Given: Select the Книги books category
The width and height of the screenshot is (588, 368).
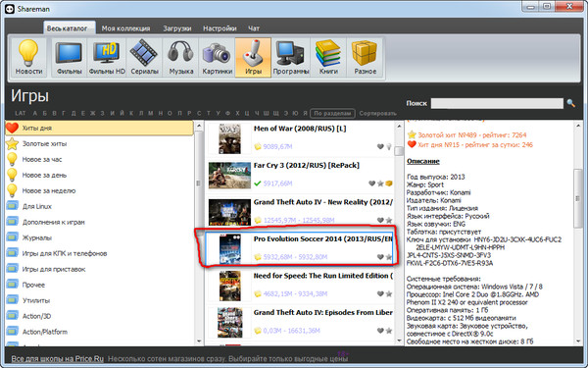Looking at the screenshot, I should pos(328,58).
